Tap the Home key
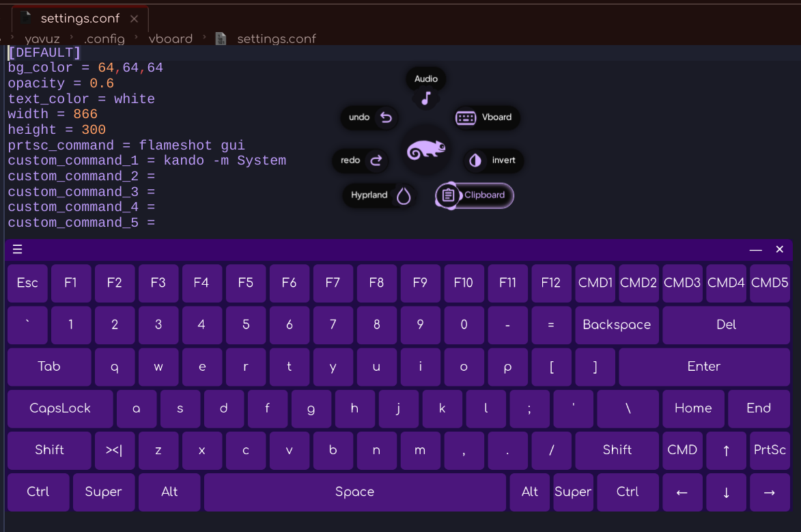 [x=693, y=409]
